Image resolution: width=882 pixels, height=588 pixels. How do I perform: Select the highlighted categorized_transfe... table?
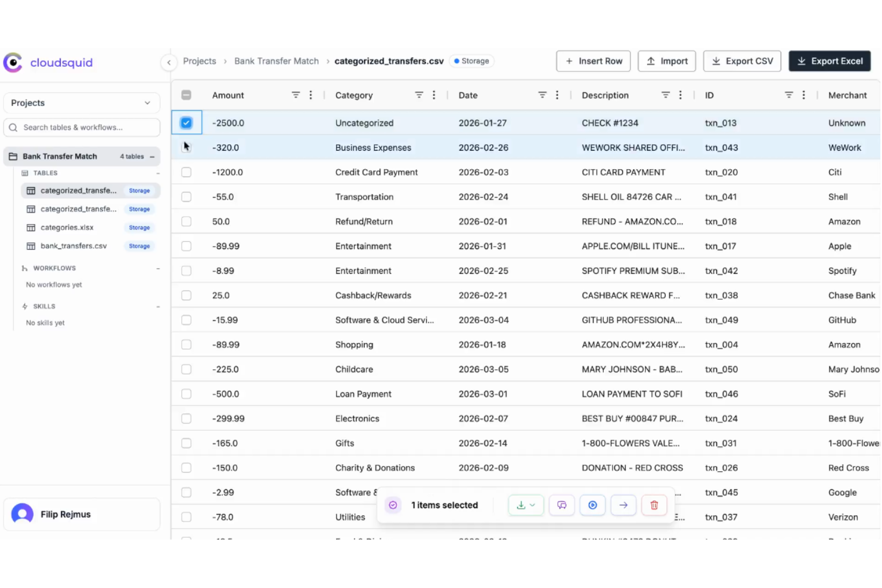91,191
